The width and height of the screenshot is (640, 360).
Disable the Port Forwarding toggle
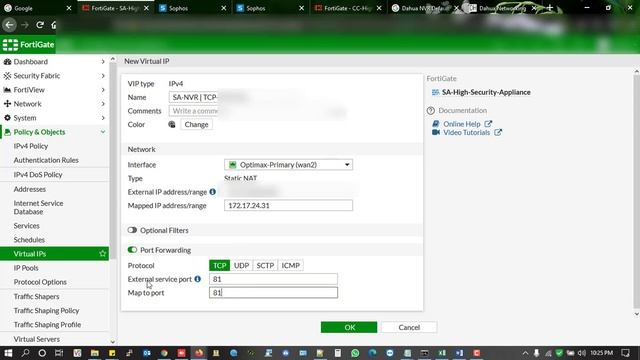[132, 250]
